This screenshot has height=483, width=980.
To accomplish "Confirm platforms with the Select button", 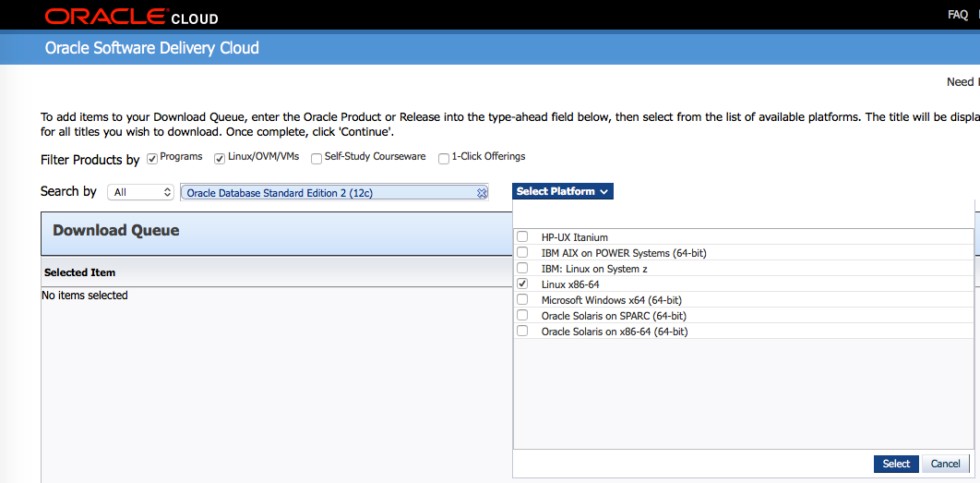I will [896, 464].
